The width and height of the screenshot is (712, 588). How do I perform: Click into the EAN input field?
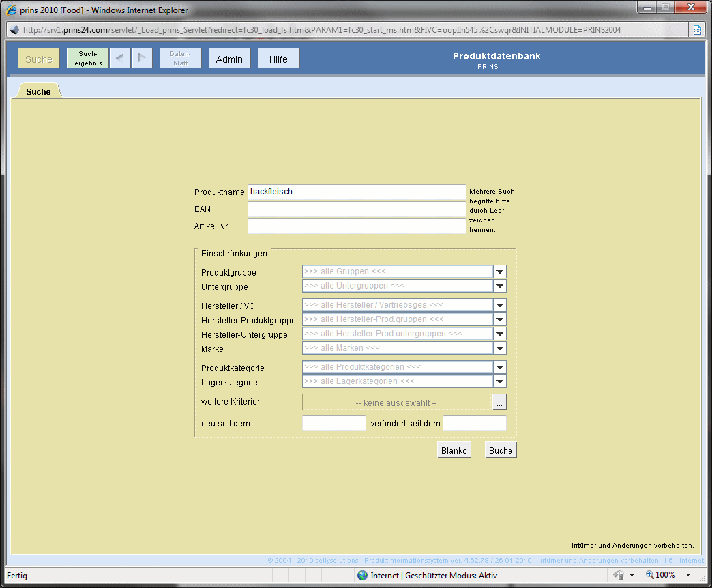tap(356, 209)
